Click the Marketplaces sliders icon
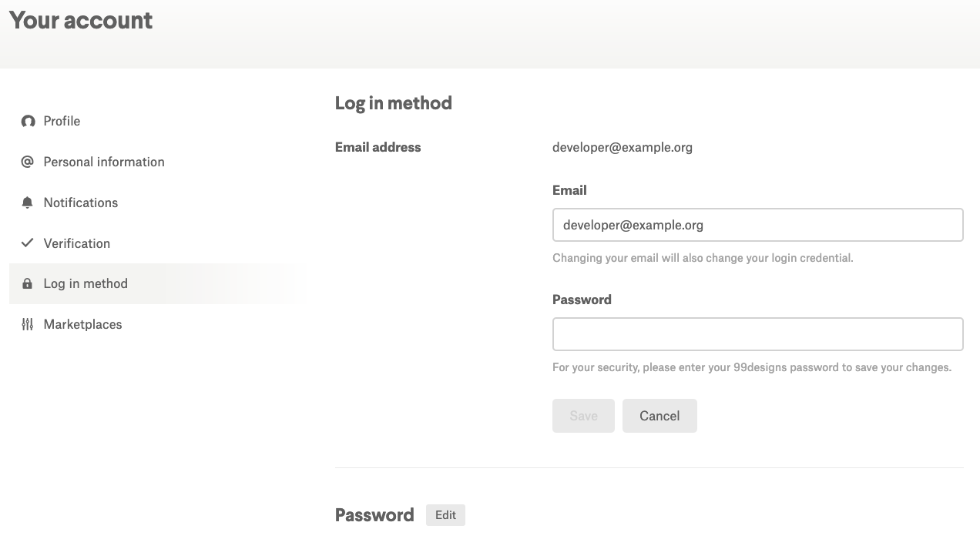The height and width of the screenshot is (549, 980). pos(28,324)
